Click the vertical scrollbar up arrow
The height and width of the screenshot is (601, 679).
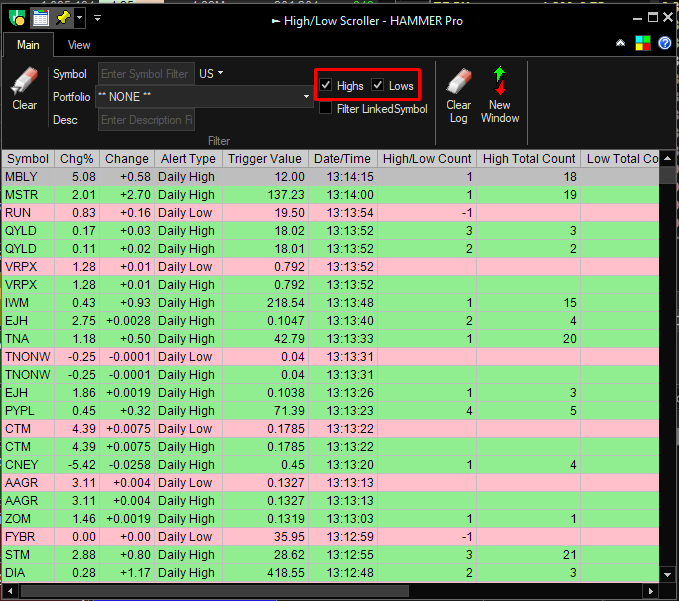[668, 158]
